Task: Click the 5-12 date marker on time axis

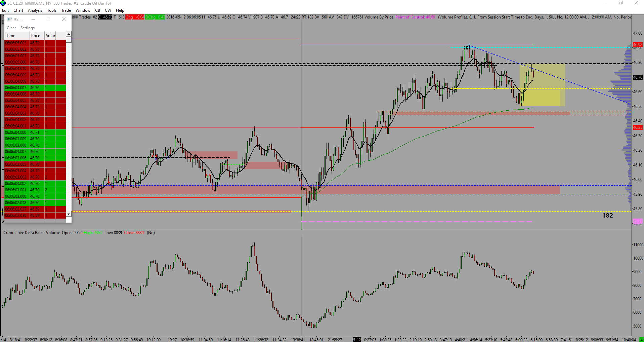Action: coord(357,340)
